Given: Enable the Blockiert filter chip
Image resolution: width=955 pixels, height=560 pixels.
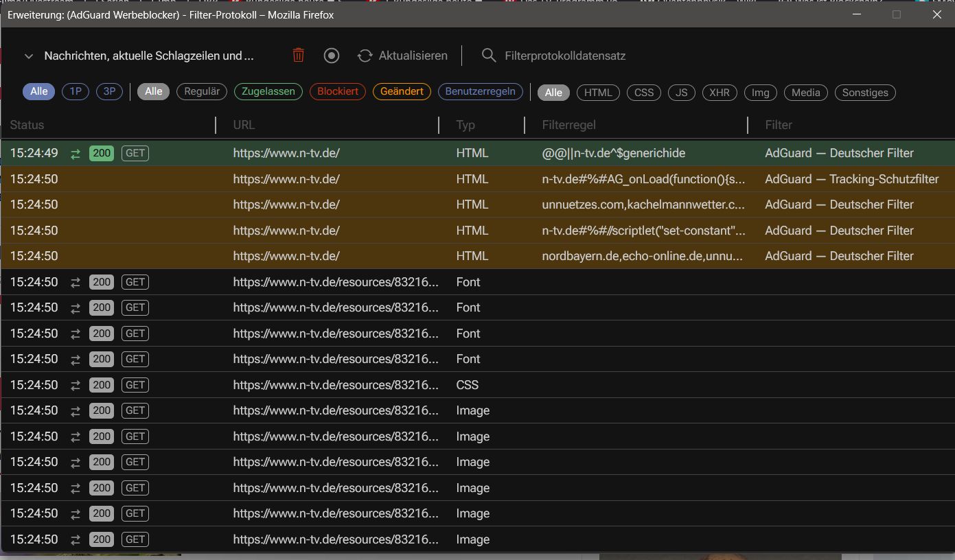Looking at the screenshot, I should [x=338, y=91].
